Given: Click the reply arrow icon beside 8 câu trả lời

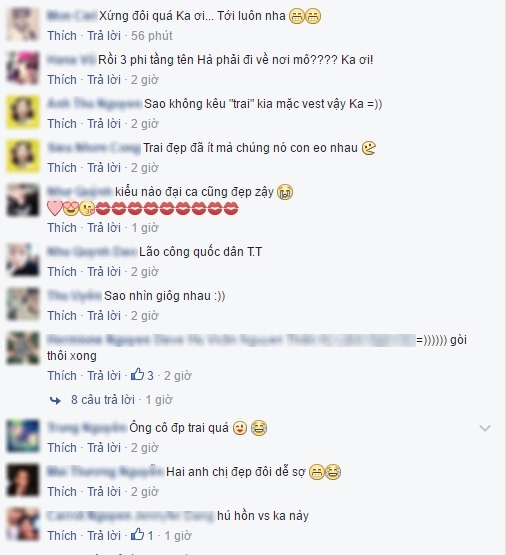Looking at the screenshot, I should pos(56,400).
